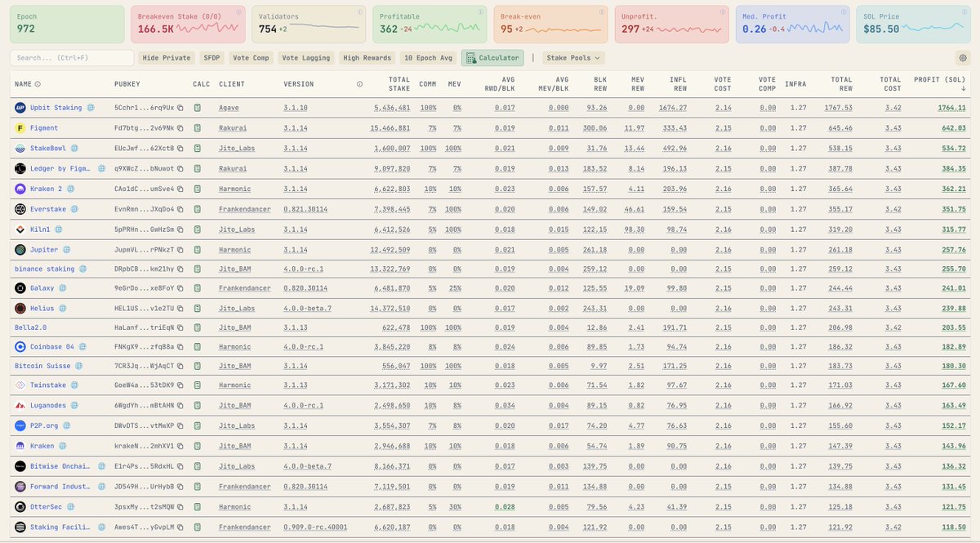Copy Figment's pubkey to clipboard
Screen dimensions: 980x543
180,128
